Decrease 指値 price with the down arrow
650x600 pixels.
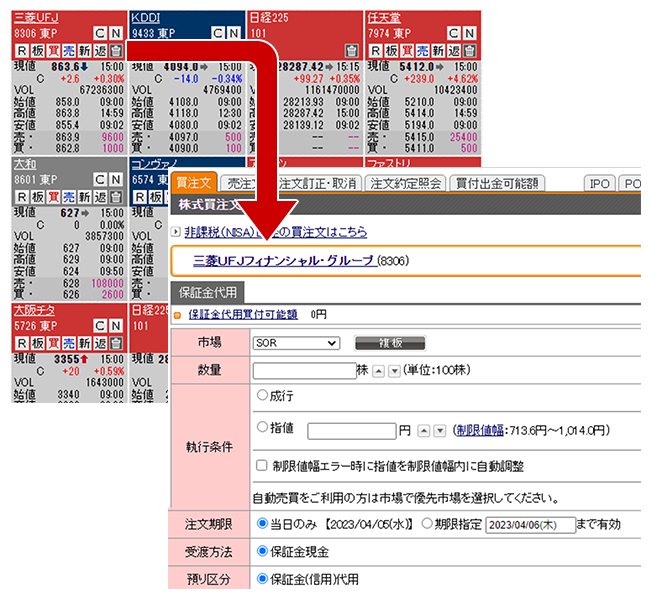click(439, 431)
